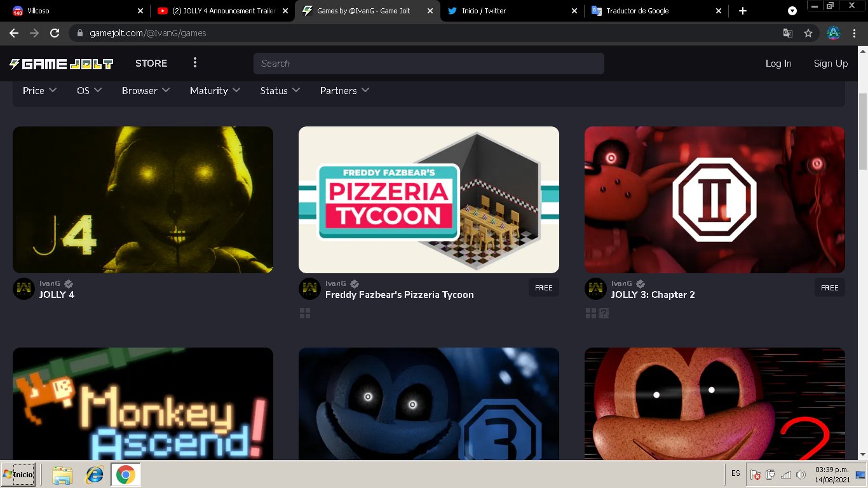Click the Chrome taskbar icon
Image resolution: width=868 pixels, height=488 pixels.
pyautogui.click(x=125, y=475)
